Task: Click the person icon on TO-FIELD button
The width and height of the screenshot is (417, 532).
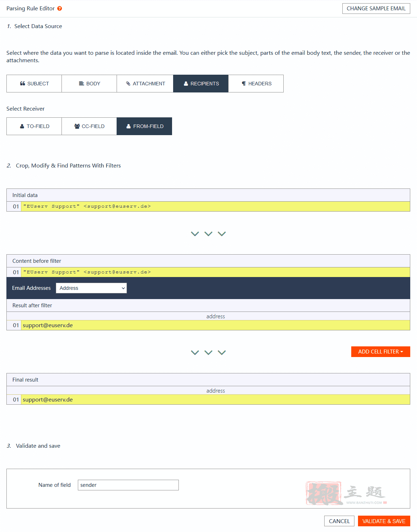Action: pyautogui.click(x=22, y=126)
